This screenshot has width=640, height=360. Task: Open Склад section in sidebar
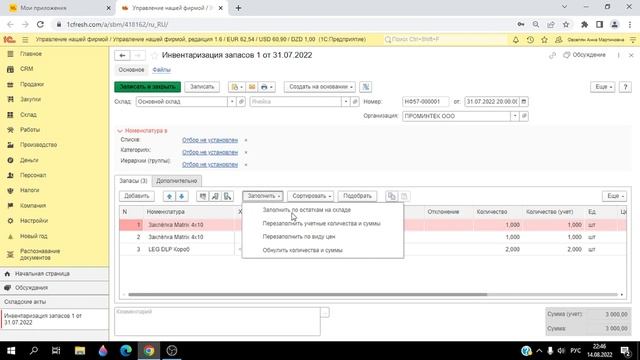pos(28,115)
